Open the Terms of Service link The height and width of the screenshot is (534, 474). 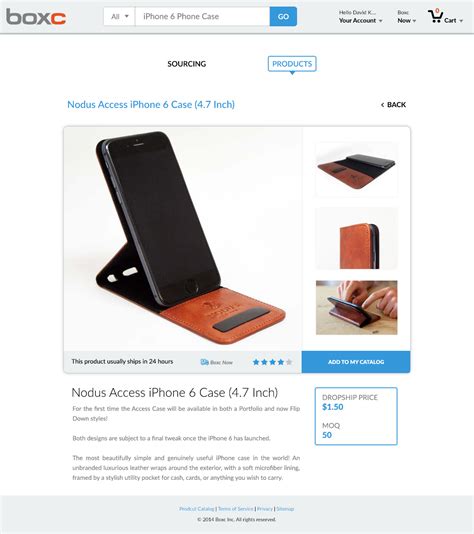click(x=236, y=509)
